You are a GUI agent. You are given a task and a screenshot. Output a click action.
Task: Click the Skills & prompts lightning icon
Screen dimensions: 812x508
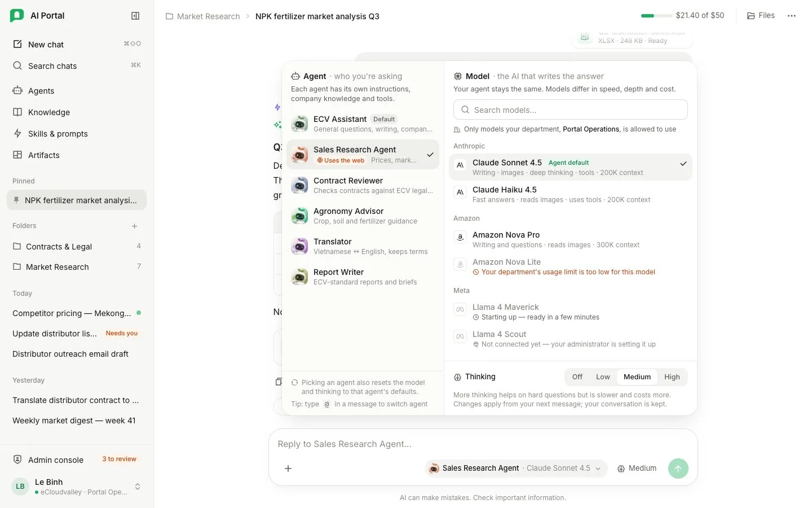pos(17,133)
